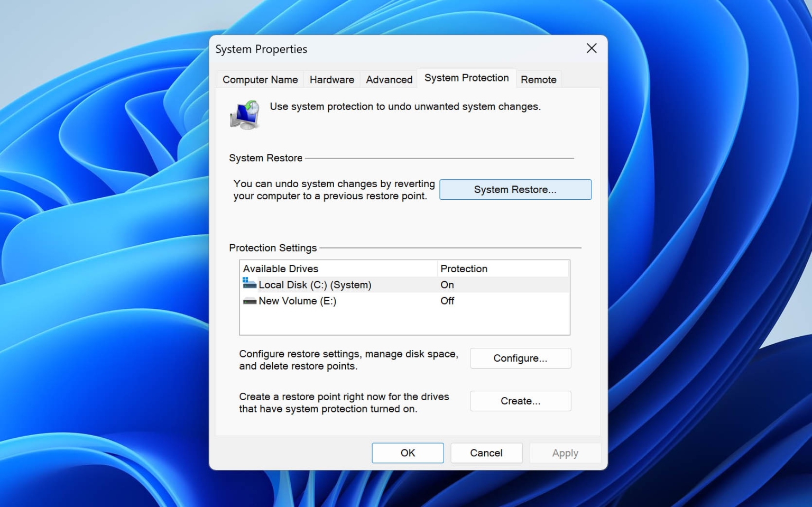Click the System Properties title text
Screen dimensions: 812x507
click(x=261, y=49)
